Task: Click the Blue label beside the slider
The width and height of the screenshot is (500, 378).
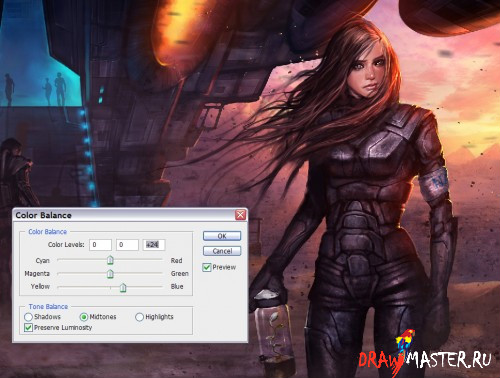Action: tap(177, 286)
